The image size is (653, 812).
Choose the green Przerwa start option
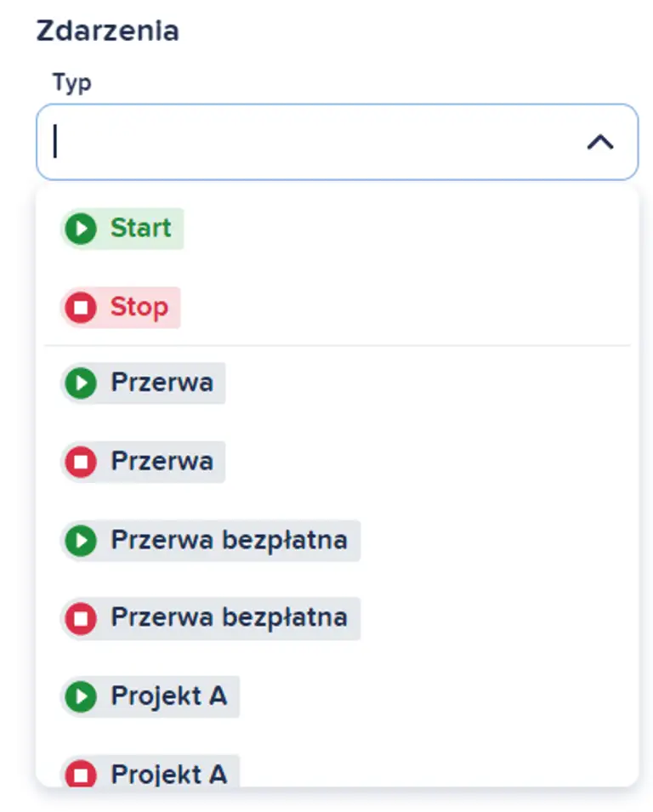click(x=162, y=383)
